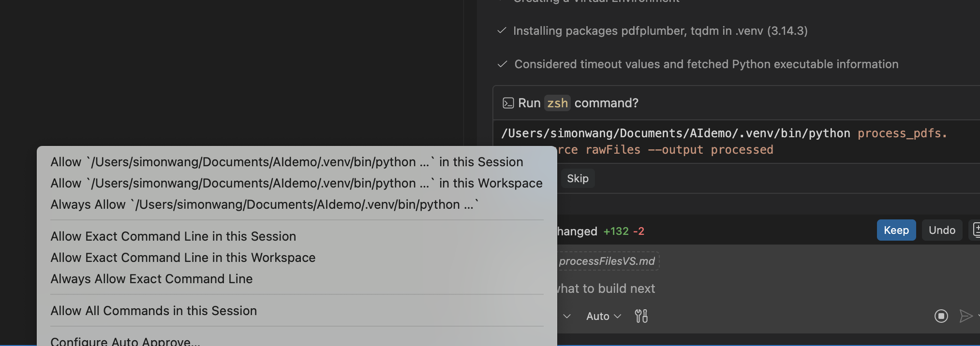Viewport: 980px width, 346px height.
Task: Open the configure tools icon
Action: tap(641, 316)
